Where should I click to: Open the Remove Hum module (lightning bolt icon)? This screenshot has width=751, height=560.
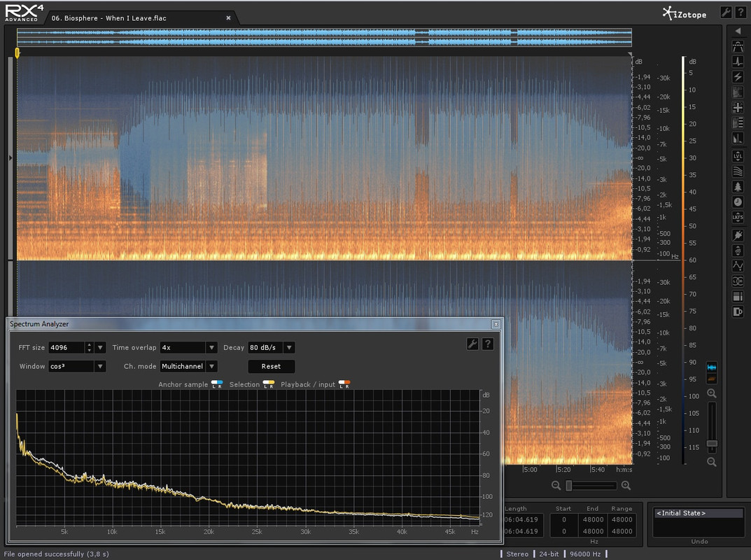(x=738, y=77)
